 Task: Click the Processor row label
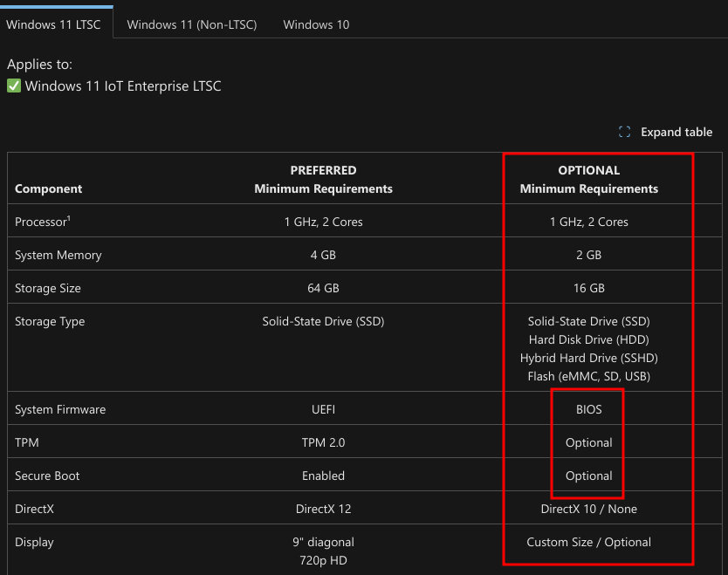[x=41, y=222]
